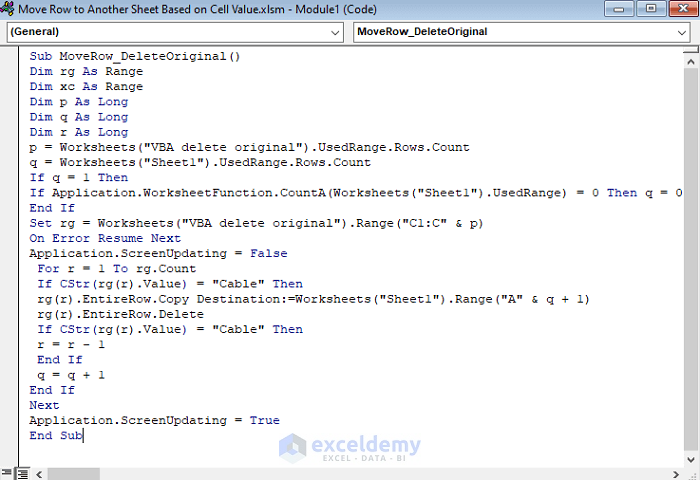
Task: Click the vertical scrollbar track
Action: [x=691, y=260]
